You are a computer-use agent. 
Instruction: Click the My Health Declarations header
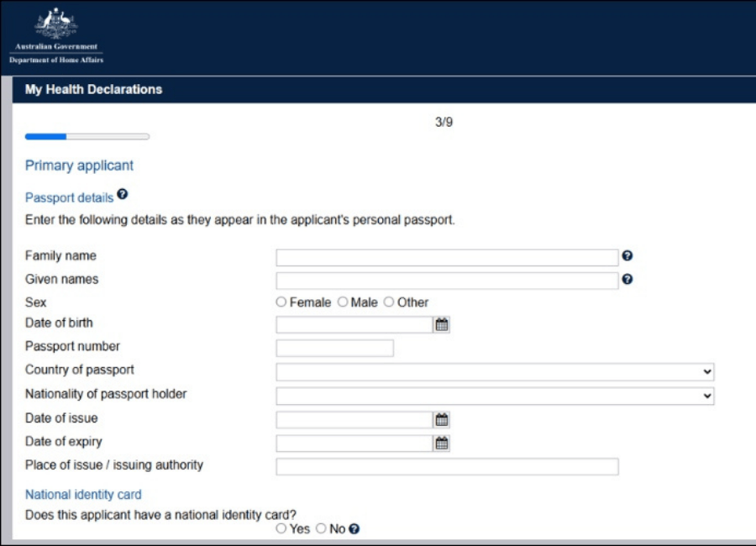(x=93, y=89)
